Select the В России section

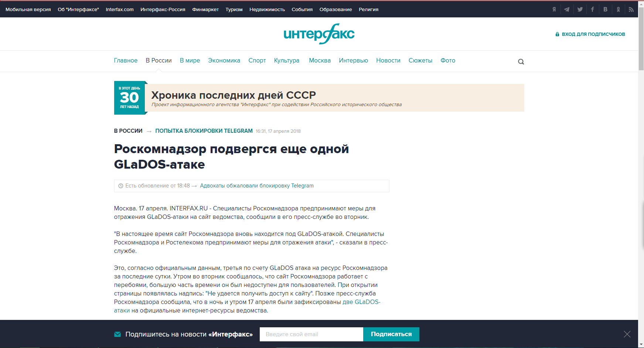click(159, 60)
